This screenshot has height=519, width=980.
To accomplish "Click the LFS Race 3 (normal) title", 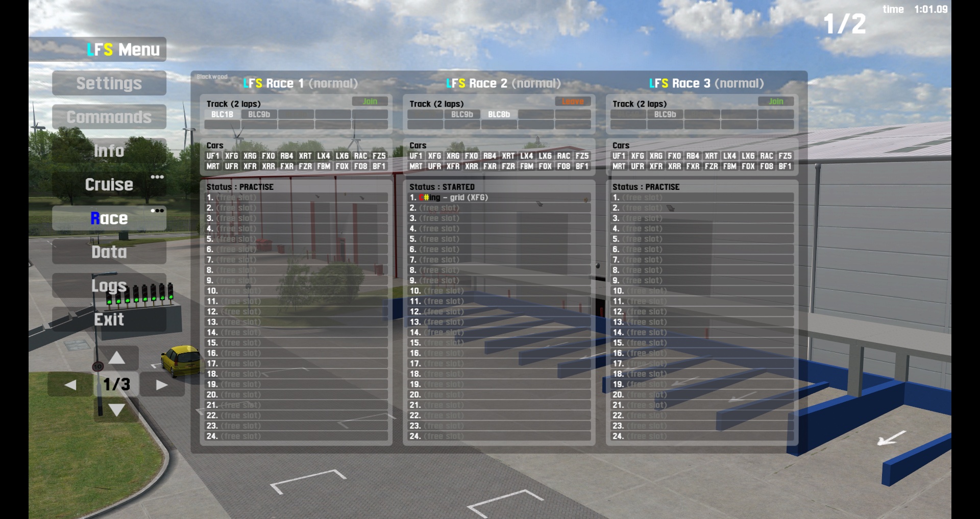I will coord(706,83).
